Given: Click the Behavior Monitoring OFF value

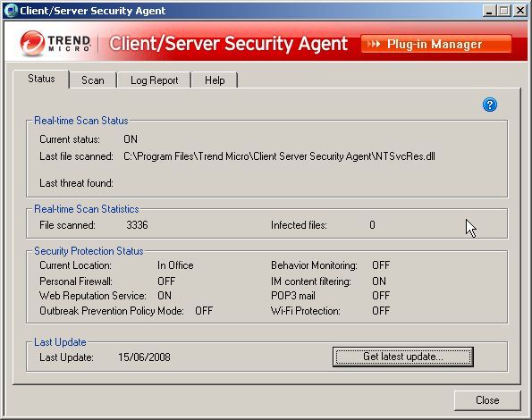Looking at the screenshot, I should (x=381, y=265).
